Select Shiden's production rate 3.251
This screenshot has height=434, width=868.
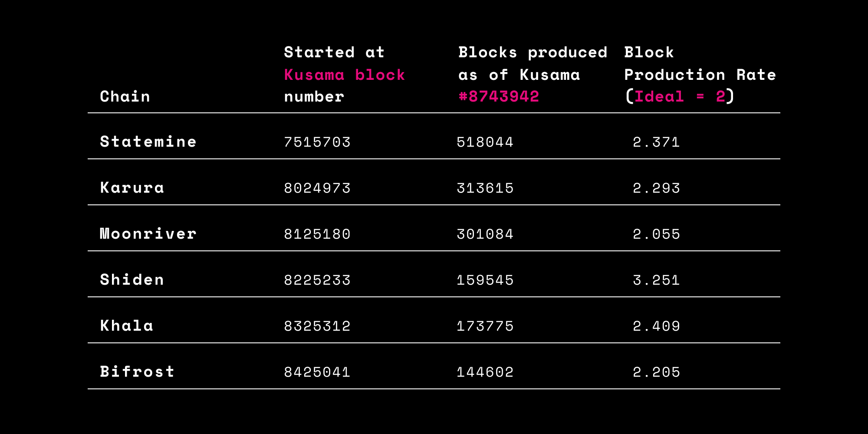(x=656, y=280)
